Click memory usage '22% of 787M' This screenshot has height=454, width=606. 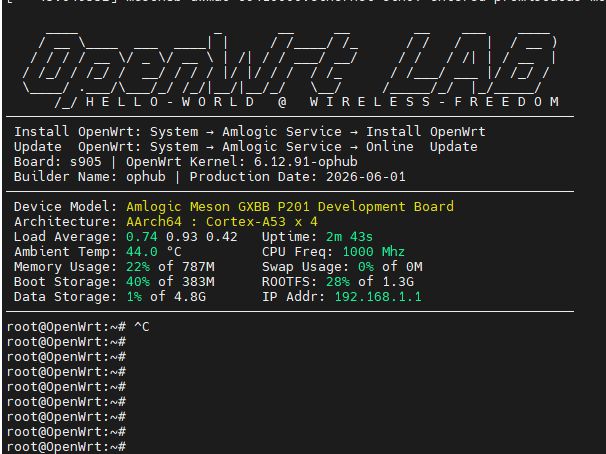click(x=170, y=267)
